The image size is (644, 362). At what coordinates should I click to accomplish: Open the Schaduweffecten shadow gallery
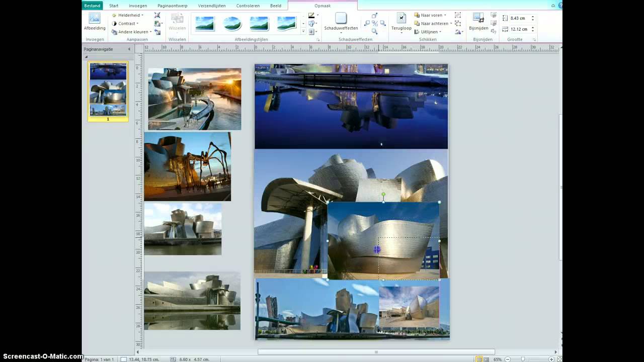click(x=341, y=22)
